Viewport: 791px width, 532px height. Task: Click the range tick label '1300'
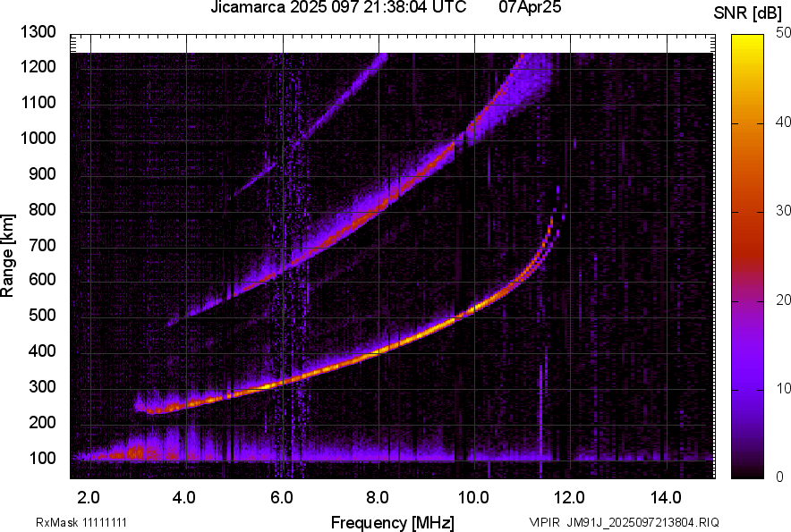[x=38, y=32]
